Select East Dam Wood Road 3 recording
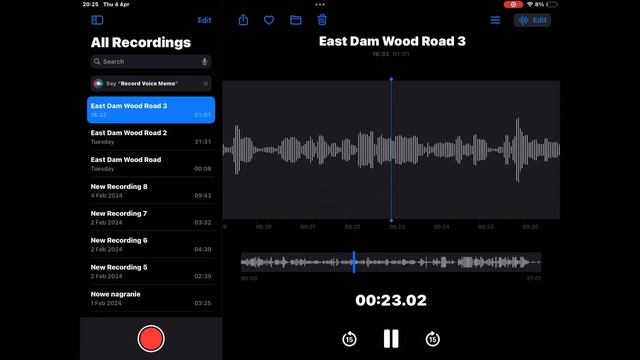The image size is (640, 360). tap(151, 110)
